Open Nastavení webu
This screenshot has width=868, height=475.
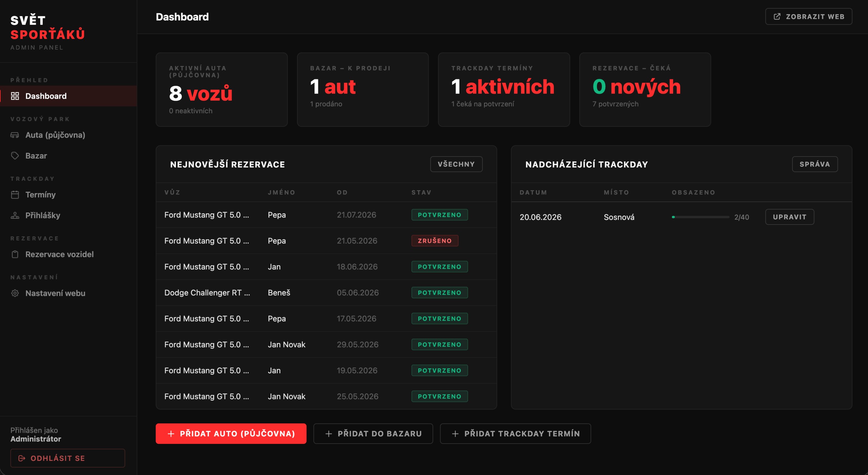(68, 293)
